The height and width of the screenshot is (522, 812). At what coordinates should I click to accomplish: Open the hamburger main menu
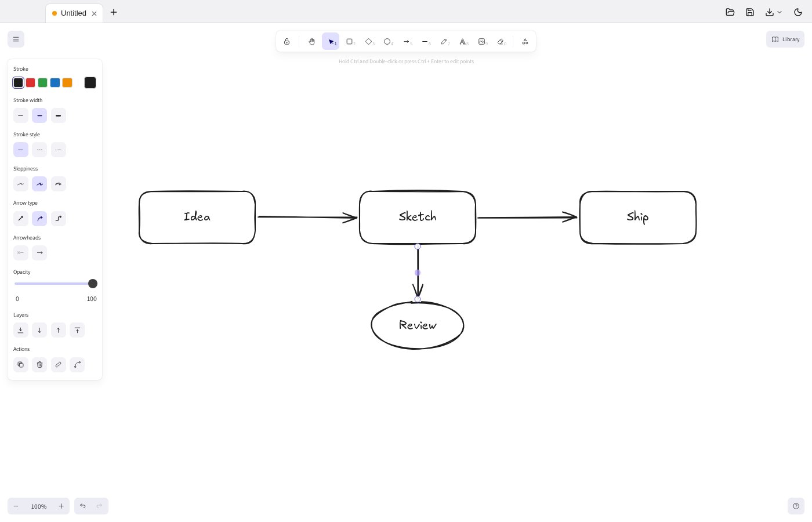click(16, 39)
